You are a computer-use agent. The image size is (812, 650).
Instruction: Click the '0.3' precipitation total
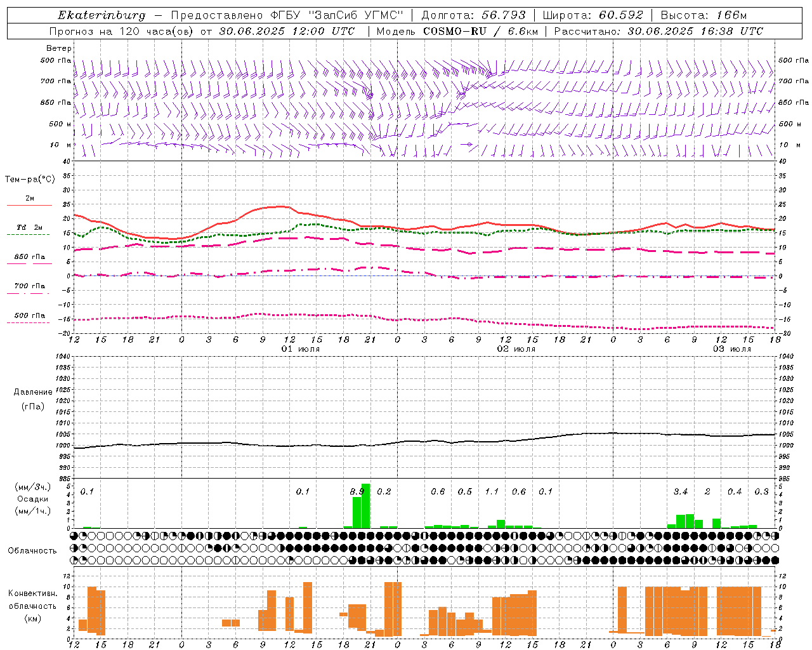tap(761, 491)
